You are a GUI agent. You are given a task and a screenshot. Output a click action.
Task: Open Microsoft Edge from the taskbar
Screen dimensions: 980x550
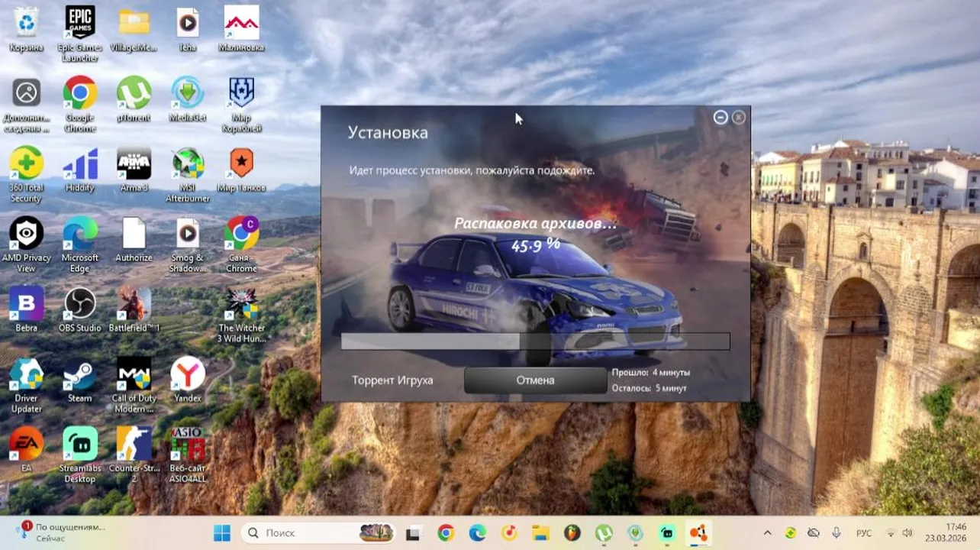coord(478,532)
